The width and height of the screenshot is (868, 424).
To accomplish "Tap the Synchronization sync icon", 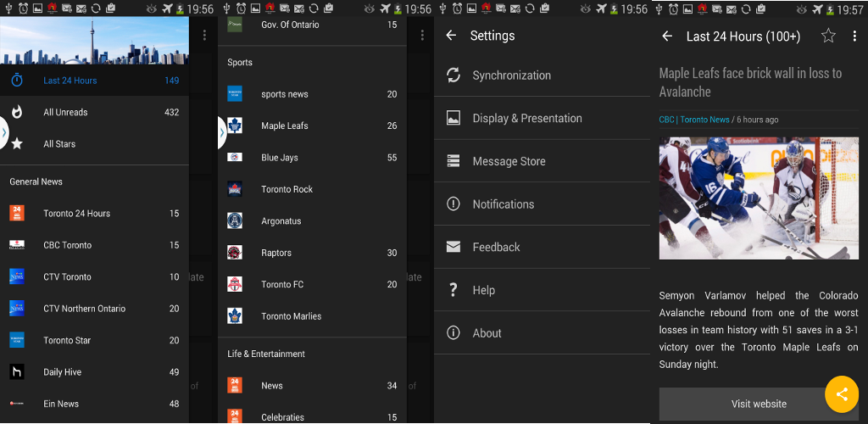I will click(453, 75).
